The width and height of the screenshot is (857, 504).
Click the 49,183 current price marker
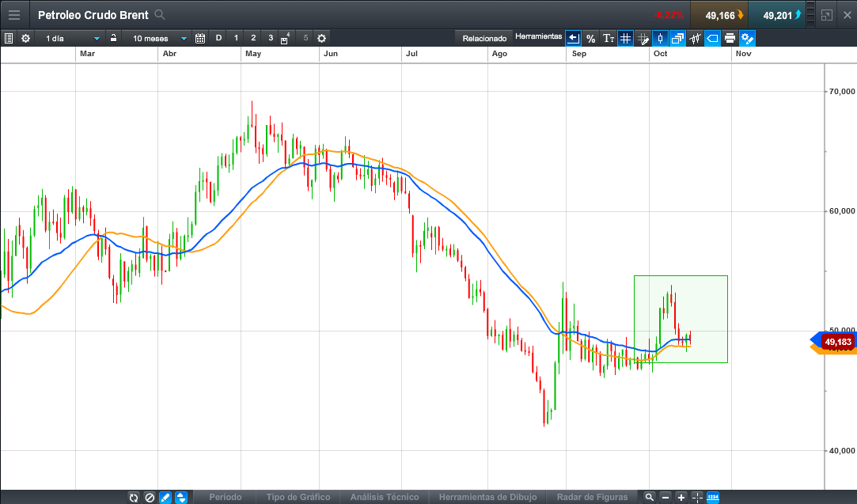click(x=837, y=342)
